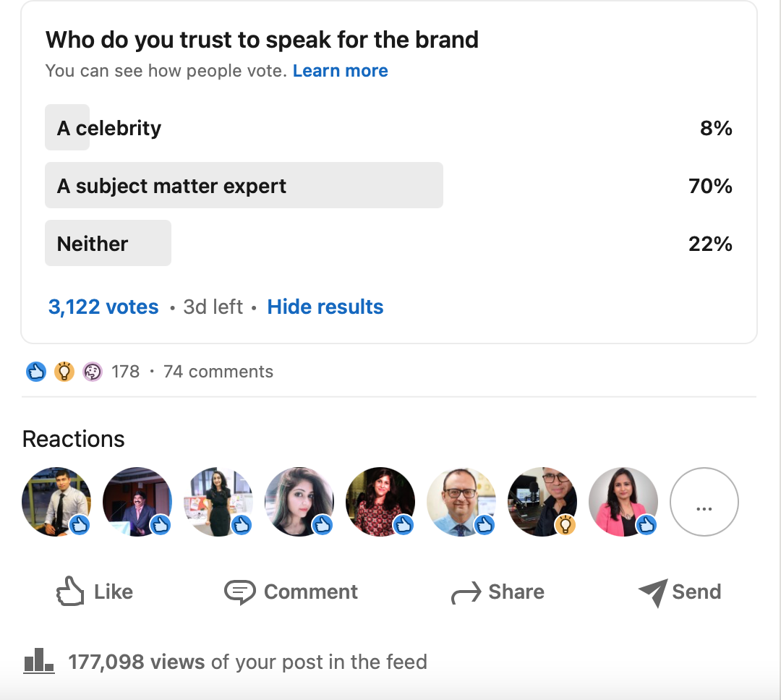Open the "Learn more" link
Screen dimensions: 781x700
coord(341,71)
